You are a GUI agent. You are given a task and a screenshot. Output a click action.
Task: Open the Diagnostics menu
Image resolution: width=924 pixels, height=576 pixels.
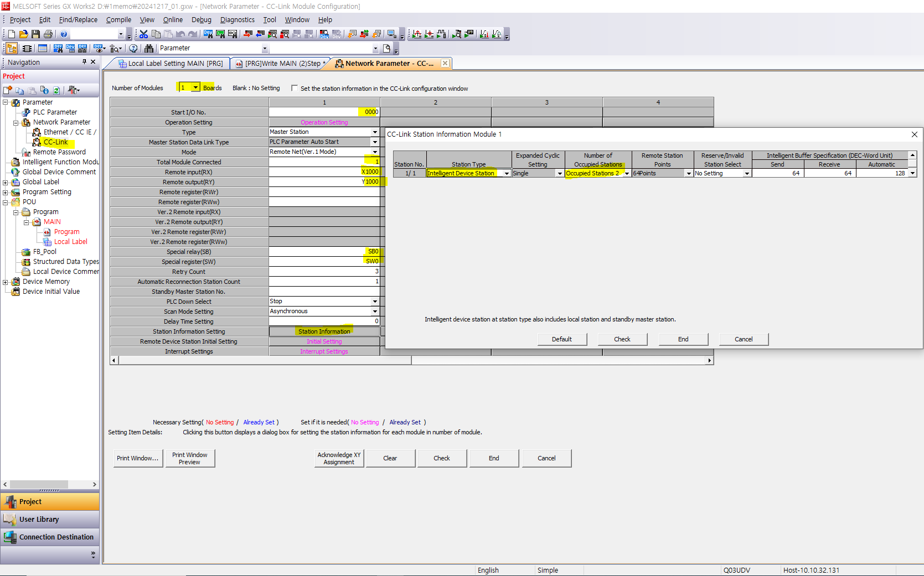[238, 20]
